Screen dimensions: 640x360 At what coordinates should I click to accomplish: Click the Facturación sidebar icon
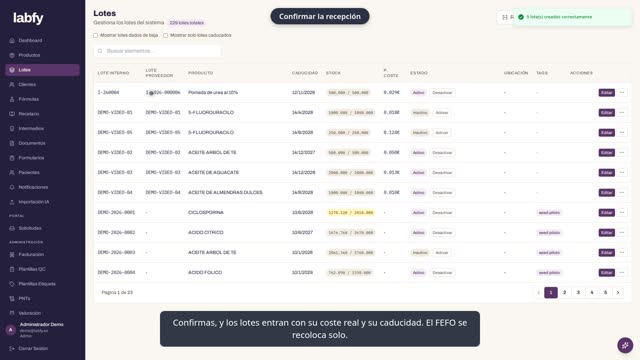click(x=12, y=255)
